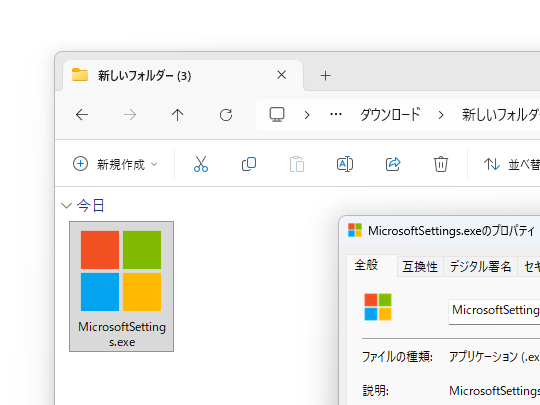Navigate to ダウンロード breadcrumb

pos(390,115)
